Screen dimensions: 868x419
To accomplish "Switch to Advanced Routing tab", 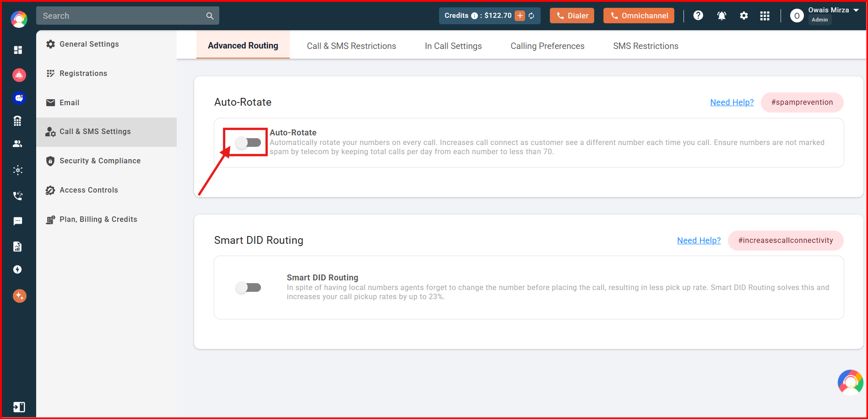I will tap(243, 45).
